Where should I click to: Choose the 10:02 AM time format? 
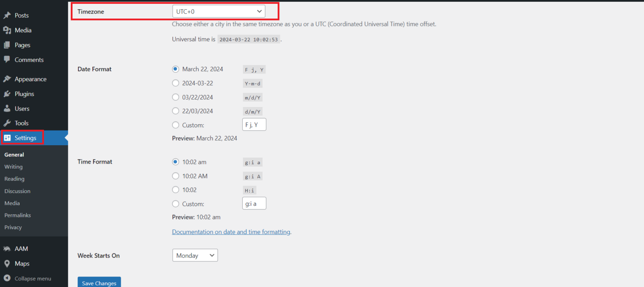coord(176,176)
